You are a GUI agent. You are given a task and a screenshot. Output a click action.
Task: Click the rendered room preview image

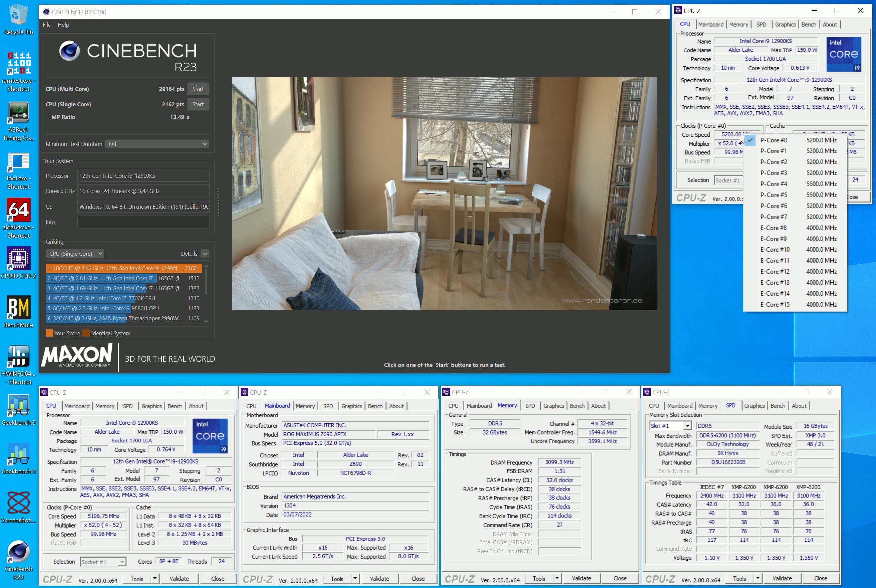[x=444, y=193]
